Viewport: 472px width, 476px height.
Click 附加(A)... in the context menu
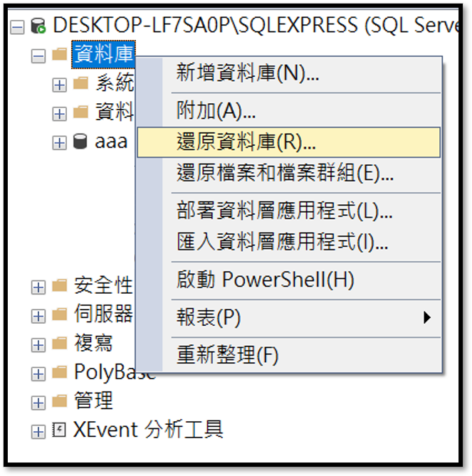(216, 110)
